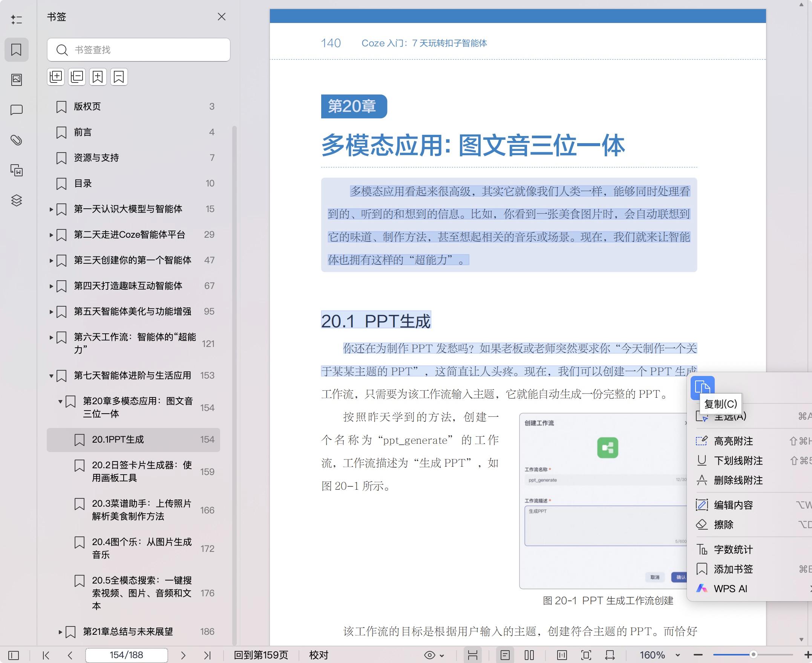Open 20.5全模态搜索 bookmark
The height and width of the screenshot is (663, 812).
[x=133, y=593]
